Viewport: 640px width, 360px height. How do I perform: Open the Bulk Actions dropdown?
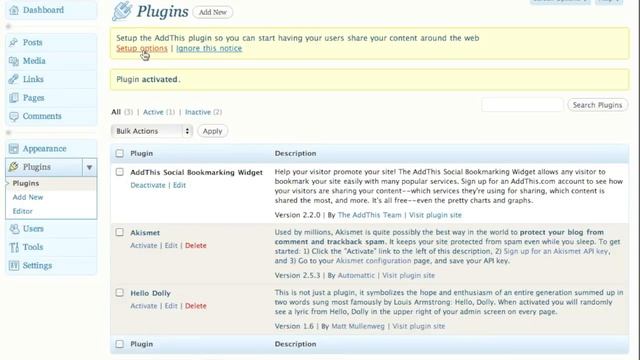(152, 131)
